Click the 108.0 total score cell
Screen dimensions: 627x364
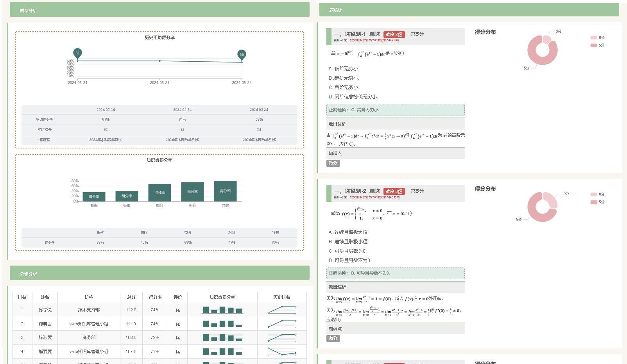point(131,338)
